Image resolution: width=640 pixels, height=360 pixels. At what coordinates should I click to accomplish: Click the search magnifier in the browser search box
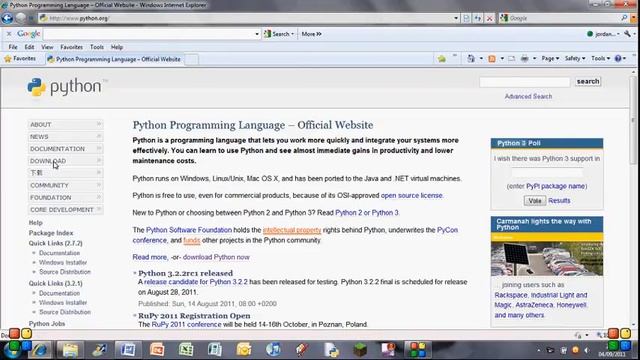[624, 18]
